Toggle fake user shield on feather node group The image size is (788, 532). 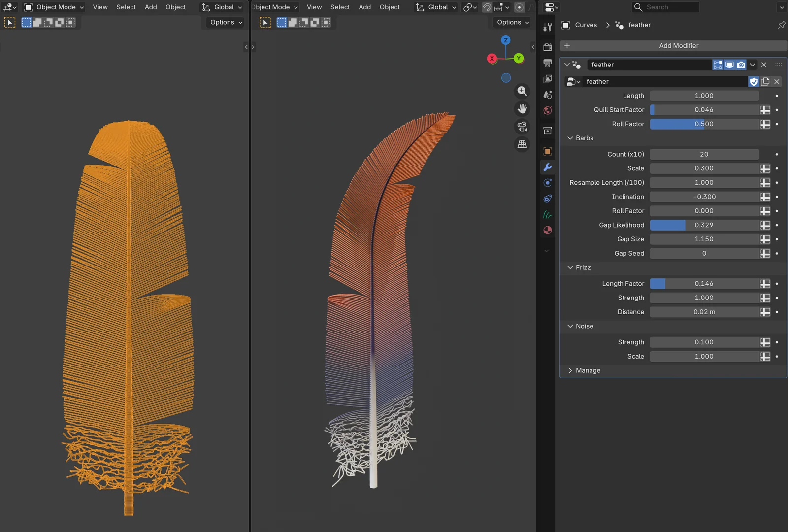point(754,82)
